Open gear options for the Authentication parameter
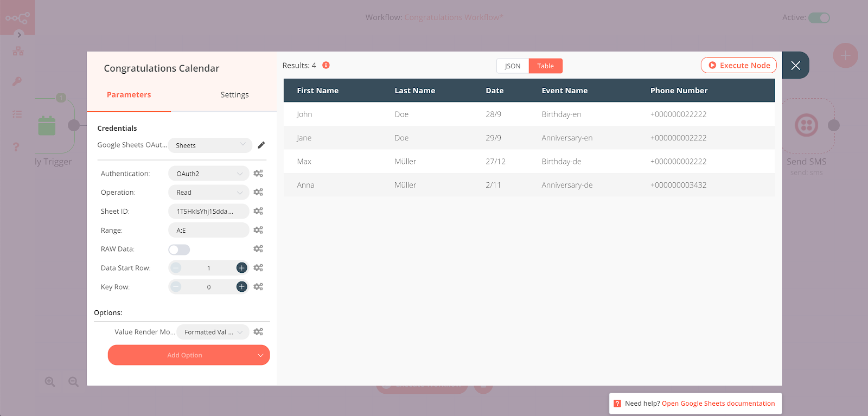868x416 pixels. [258, 174]
